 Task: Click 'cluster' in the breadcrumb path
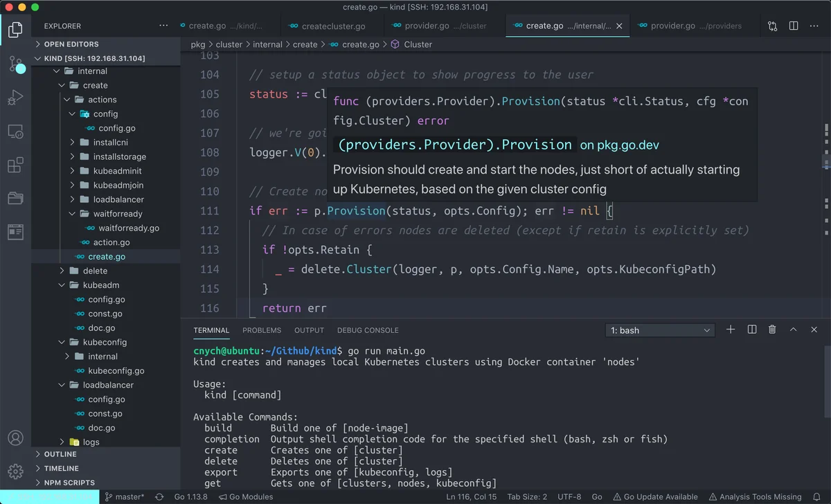229,44
